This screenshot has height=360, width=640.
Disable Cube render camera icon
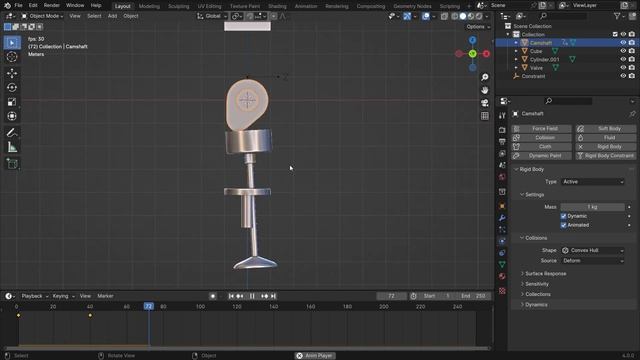pos(632,51)
